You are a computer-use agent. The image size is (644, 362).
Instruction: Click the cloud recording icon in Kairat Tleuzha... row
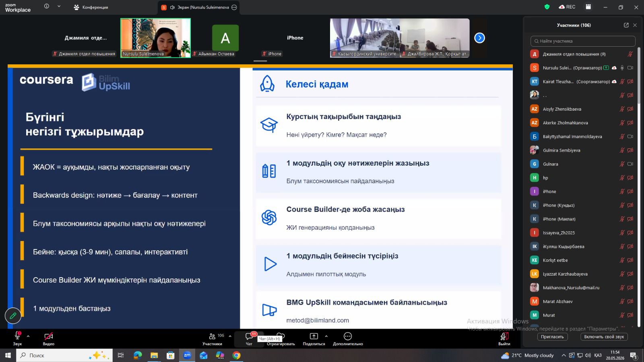[x=614, y=82]
